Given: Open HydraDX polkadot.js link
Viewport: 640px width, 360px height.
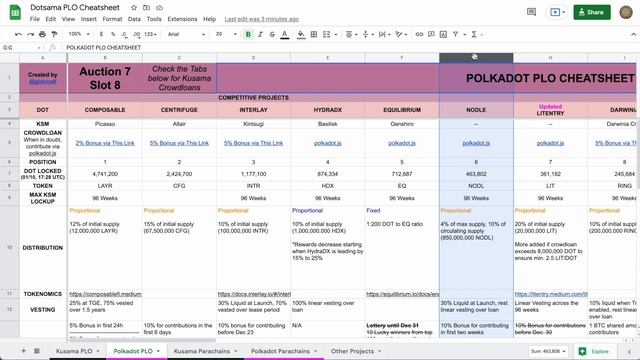Looking at the screenshot, I should [x=327, y=143].
